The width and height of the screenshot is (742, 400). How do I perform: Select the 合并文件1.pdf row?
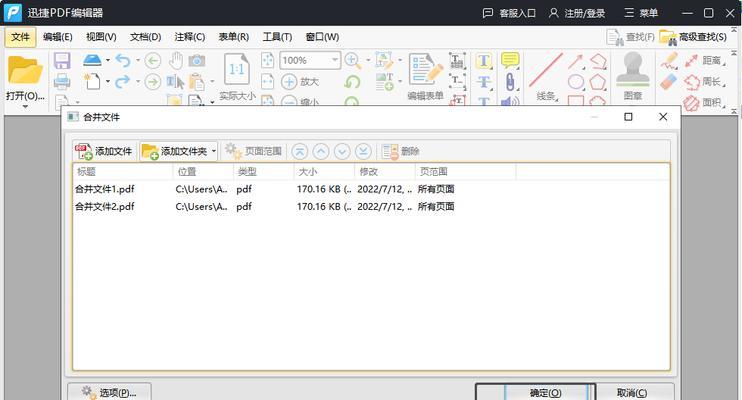pyautogui.click(x=371, y=189)
